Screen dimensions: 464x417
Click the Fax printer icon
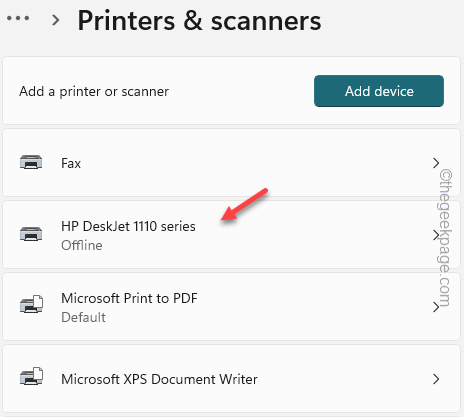click(31, 162)
